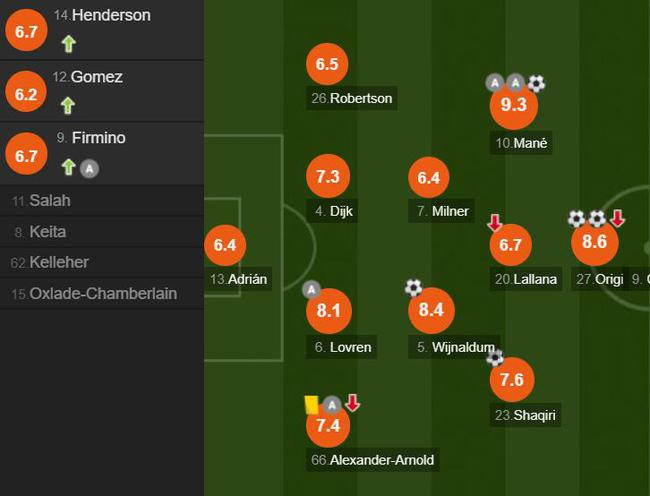
Task: Select Oxlade-Chamberlain in the bench list
Action: [x=100, y=294]
